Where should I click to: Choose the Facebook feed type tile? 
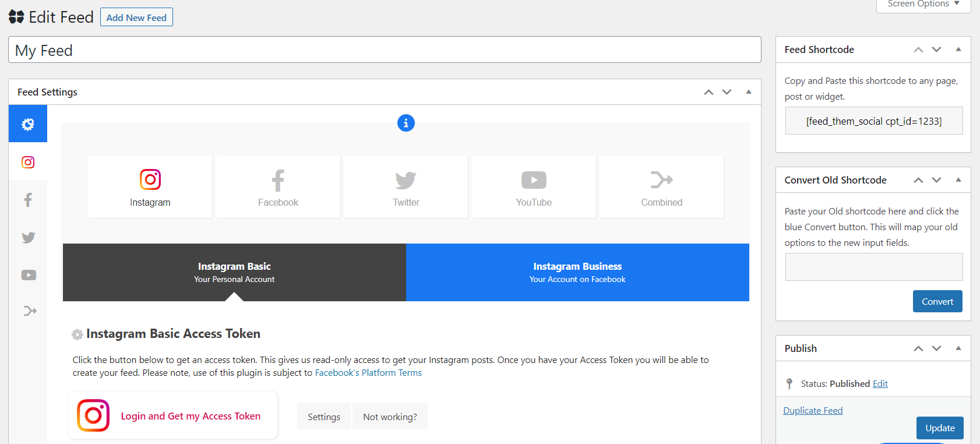pyautogui.click(x=278, y=187)
